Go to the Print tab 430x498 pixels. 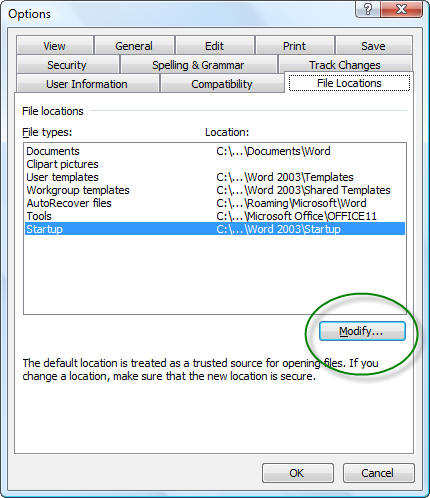tap(294, 46)
